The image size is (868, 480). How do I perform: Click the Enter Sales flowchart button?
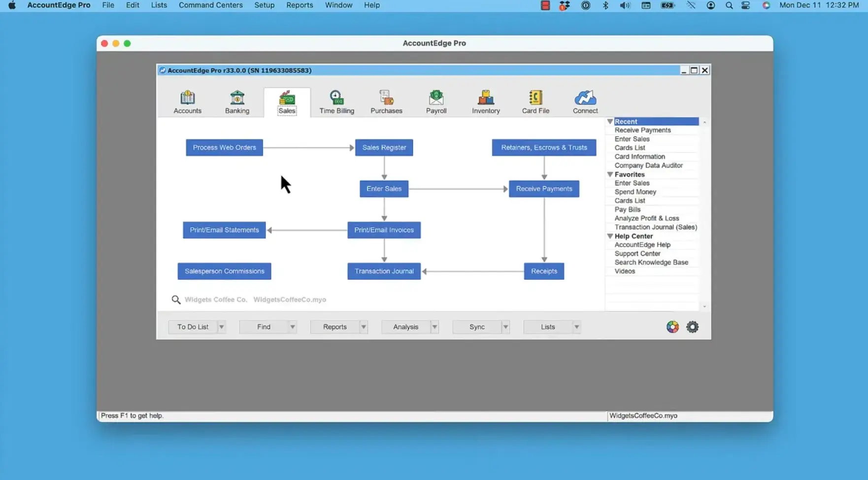click(384, 189)
